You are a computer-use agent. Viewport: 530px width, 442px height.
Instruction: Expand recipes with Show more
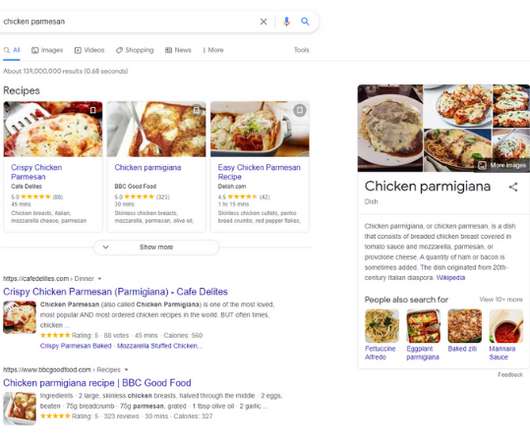[156, 247]
